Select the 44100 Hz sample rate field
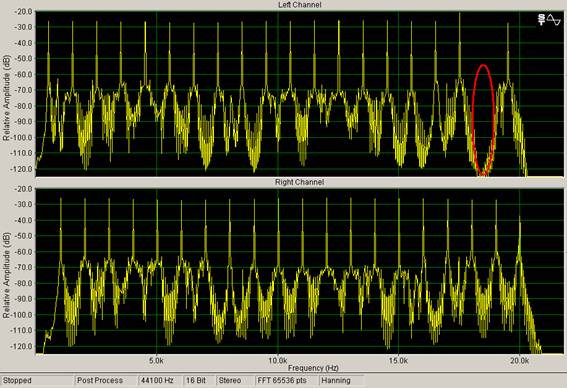 click(x=159, y=380)
